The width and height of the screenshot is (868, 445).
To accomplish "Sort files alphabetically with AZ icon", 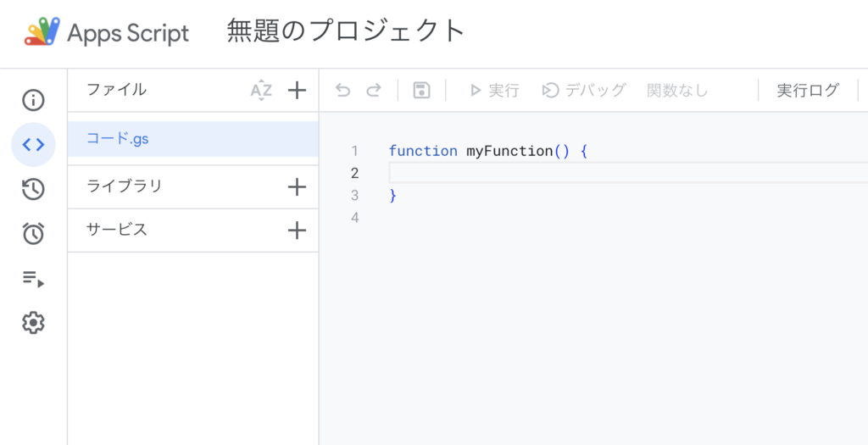I will tap(261, 91).
